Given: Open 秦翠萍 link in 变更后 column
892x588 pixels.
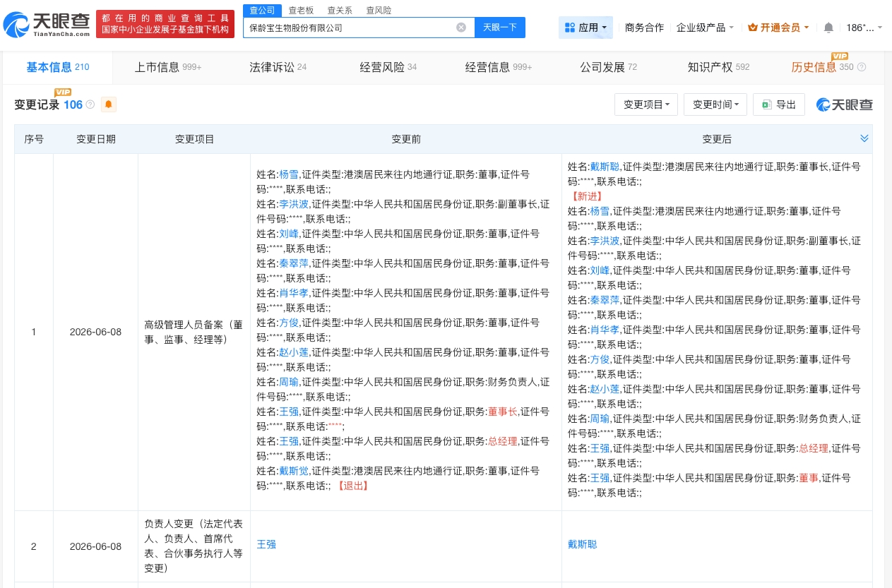Looking at the screenshot, I should click(605, 300).
